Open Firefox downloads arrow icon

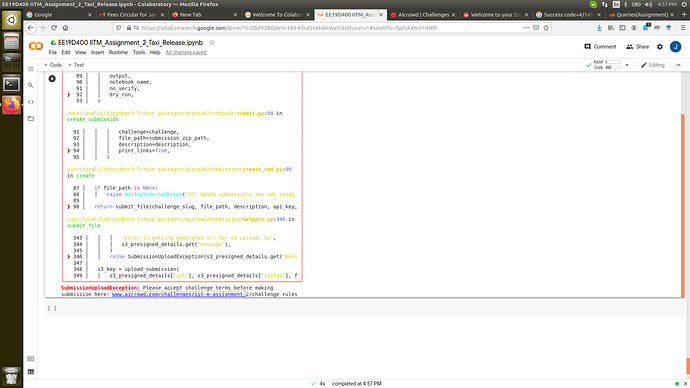click(x=599, y=28)
